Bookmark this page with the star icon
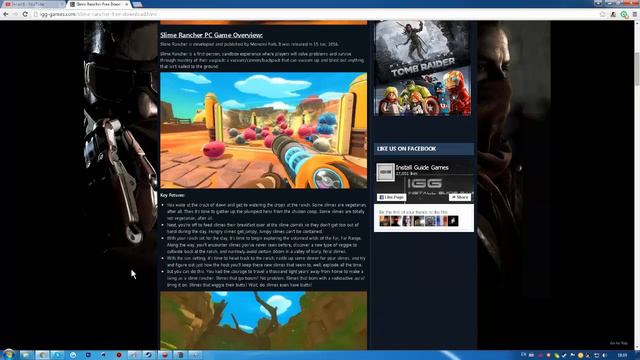The width and height of the screenshot is (640, 360). 602,14
